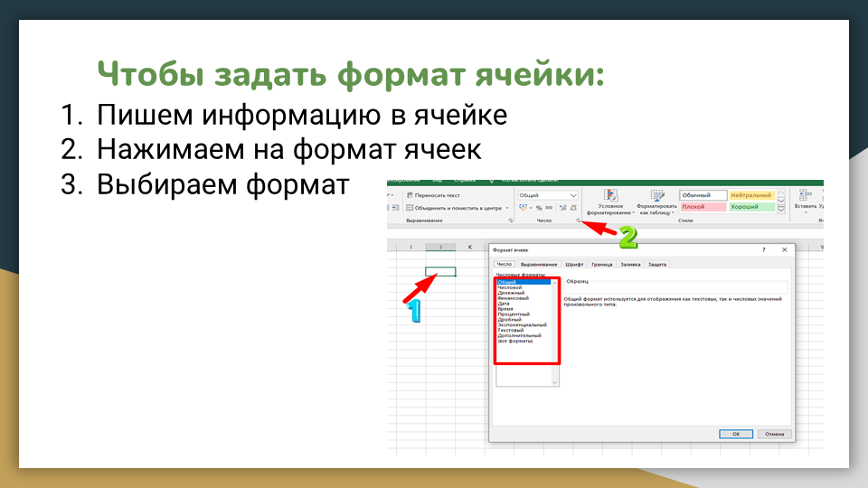Viewport: 868px width, 488px height.
Task: Switch to the Выравнивание tab in dialog
Action: click(539, 265)
